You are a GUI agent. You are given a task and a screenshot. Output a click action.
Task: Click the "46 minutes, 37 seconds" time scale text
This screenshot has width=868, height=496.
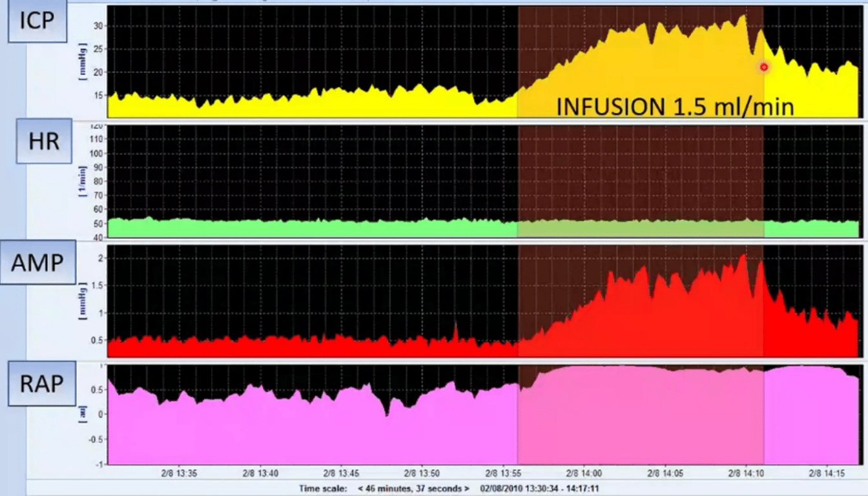coord(413,489)
